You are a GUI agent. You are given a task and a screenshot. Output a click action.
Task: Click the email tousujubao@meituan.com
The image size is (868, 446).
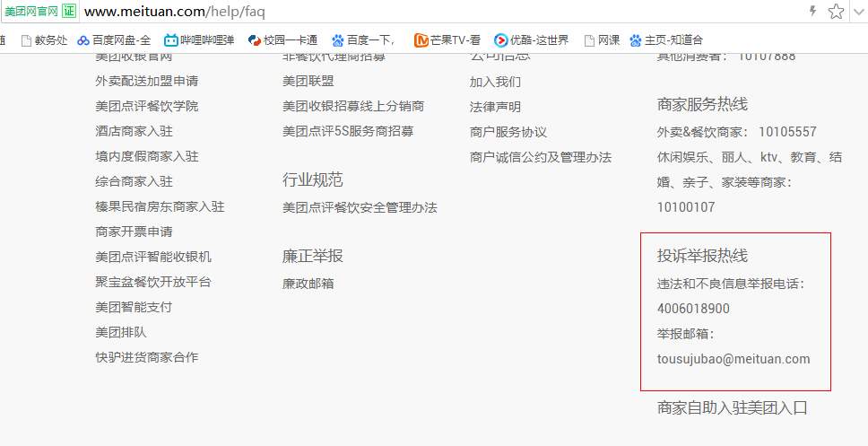point(733,359)
